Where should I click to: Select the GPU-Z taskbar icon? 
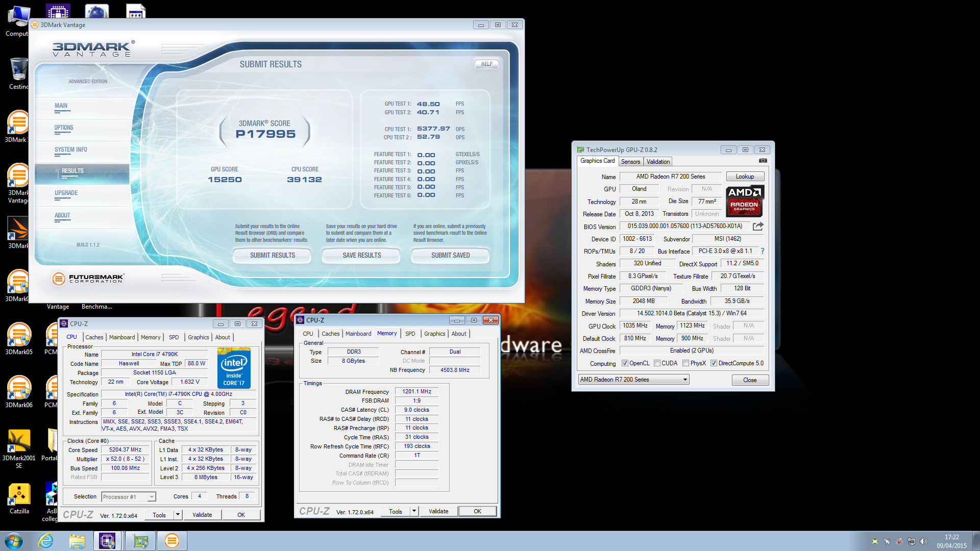click(140, 541)
